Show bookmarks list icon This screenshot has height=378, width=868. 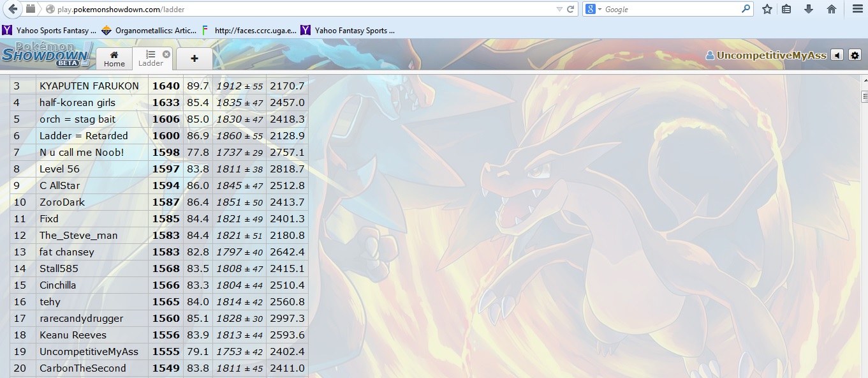786,9
